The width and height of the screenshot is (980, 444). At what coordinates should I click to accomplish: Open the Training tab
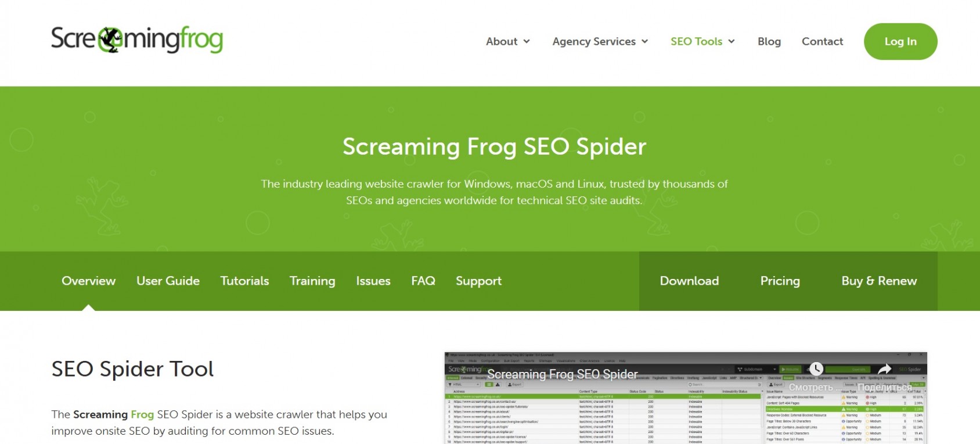(x=312, y=281)
